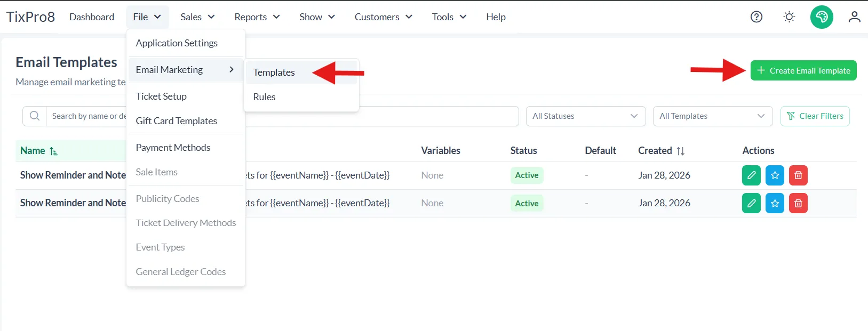Expand the Reports menu

(257, 17)
